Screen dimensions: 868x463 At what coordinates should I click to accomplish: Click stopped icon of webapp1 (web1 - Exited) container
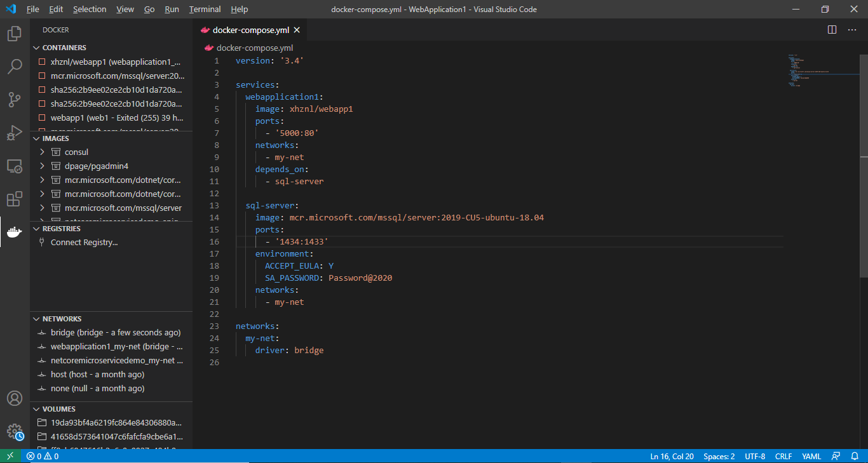click(42, 117)
